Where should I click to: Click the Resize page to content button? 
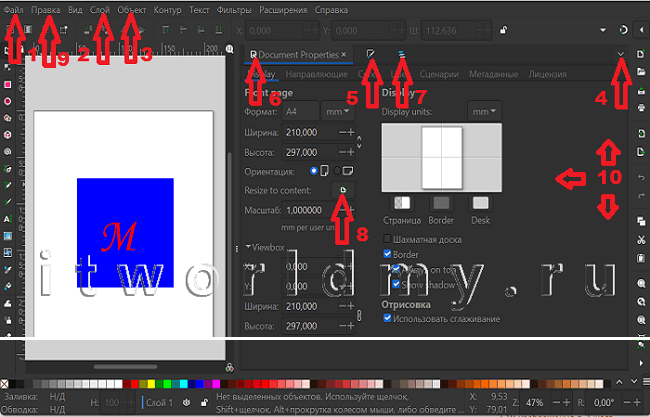click(x=343, y=190)
